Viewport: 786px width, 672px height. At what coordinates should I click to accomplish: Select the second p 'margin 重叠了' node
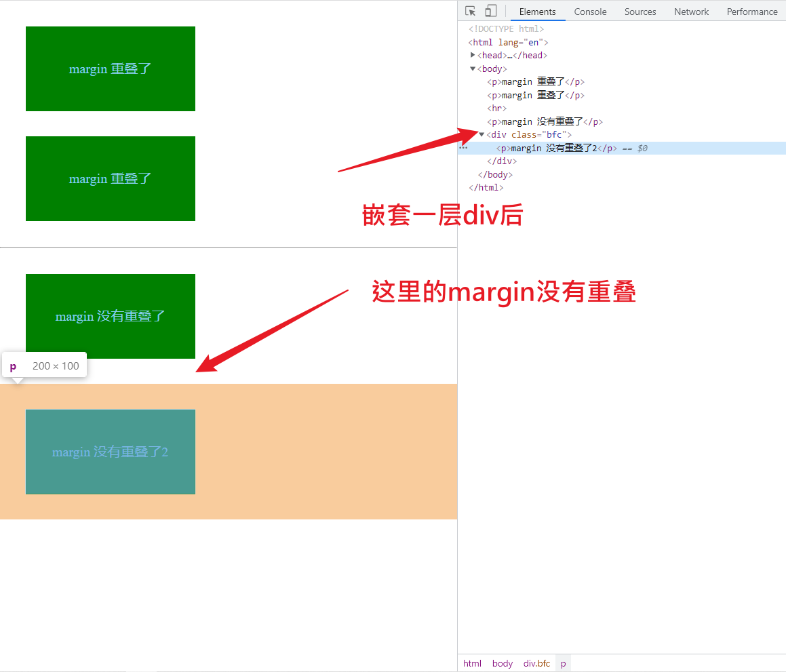pyautogui.click(x=536, y=95)
